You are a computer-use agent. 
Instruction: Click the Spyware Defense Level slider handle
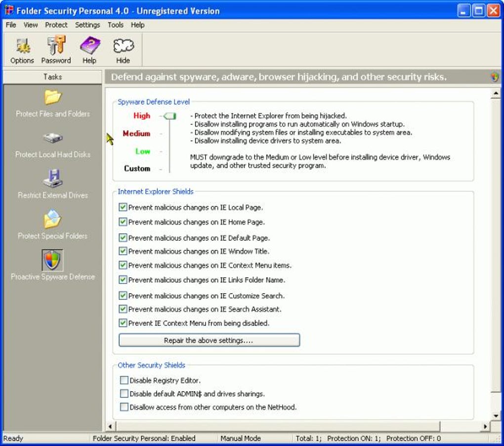(169, 116)
